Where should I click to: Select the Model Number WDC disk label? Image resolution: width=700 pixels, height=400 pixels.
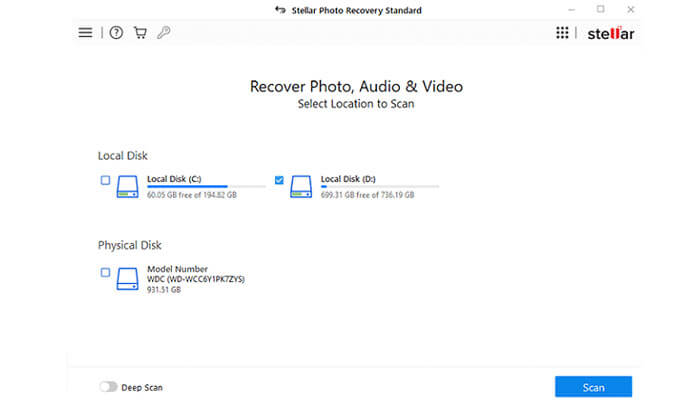(196, 274)
